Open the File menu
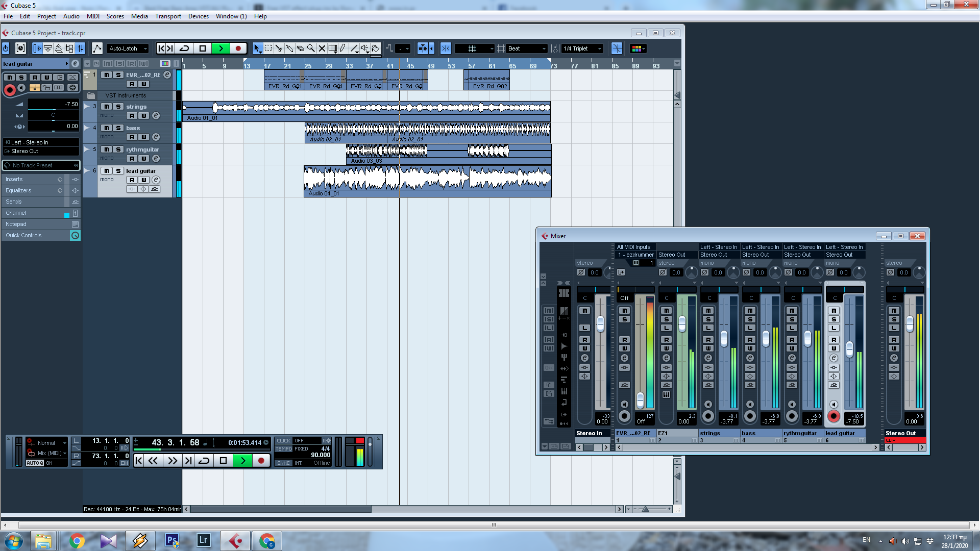The image size is (980, 551). click(x=8, y=16)
